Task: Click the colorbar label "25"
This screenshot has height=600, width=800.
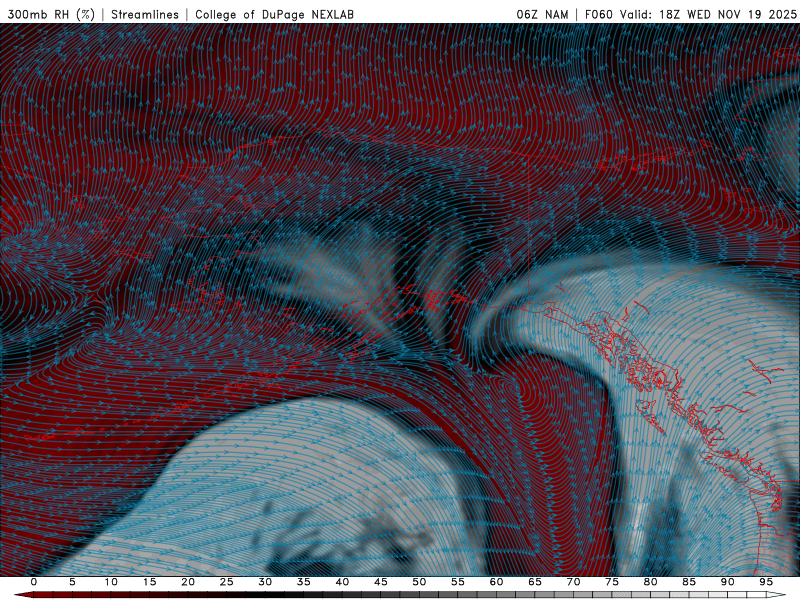Action: pyautogui.click(x=226, y=582)
